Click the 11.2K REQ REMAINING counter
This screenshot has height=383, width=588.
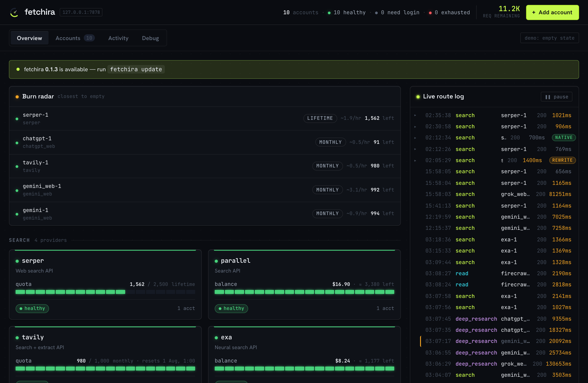(x=501, y=12)
